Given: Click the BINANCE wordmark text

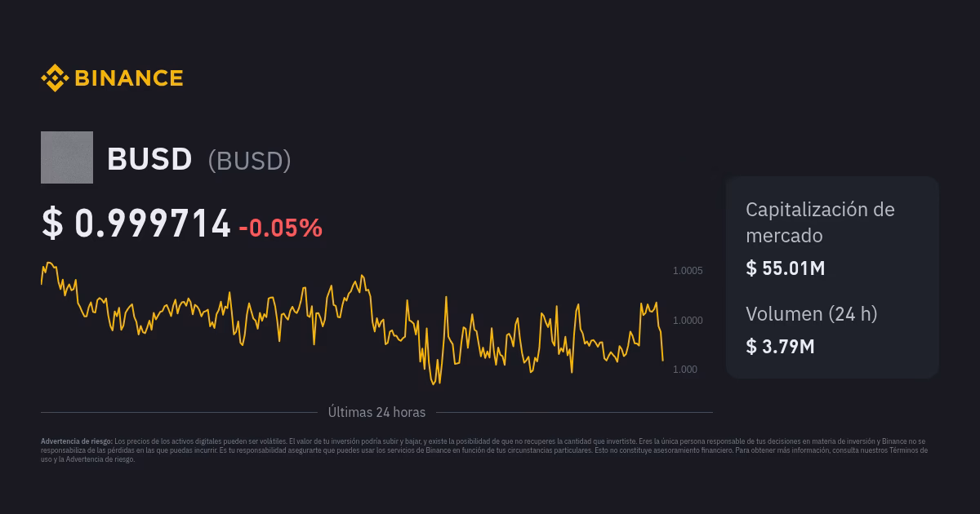Looking at the screenshot, I should pyautogui.click(x=128, y=78).
